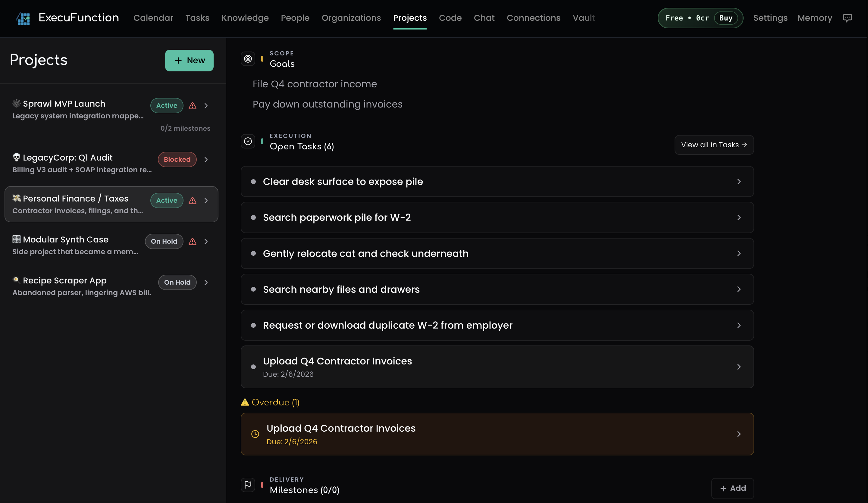Open 'View all in Tasks' link
The image size is (868, 503).
coord(714,145)
